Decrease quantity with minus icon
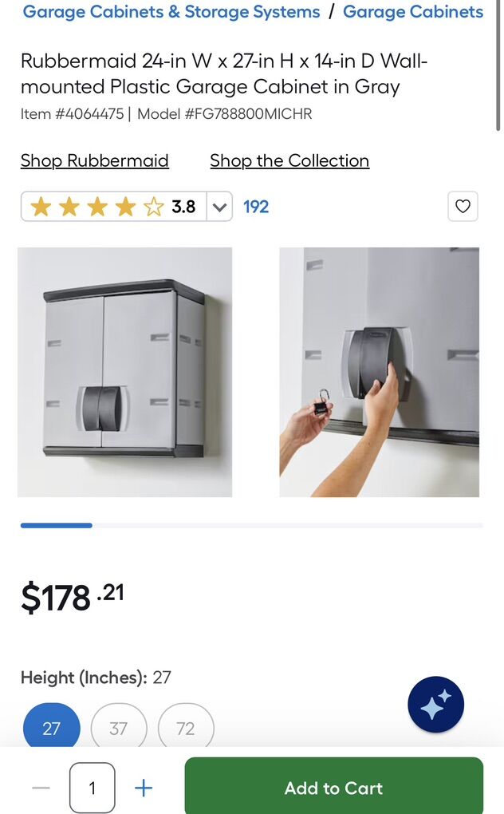Image resolution: width=504 pixels, height=814 pixels. pyautogui.click(x=41, y=788)
